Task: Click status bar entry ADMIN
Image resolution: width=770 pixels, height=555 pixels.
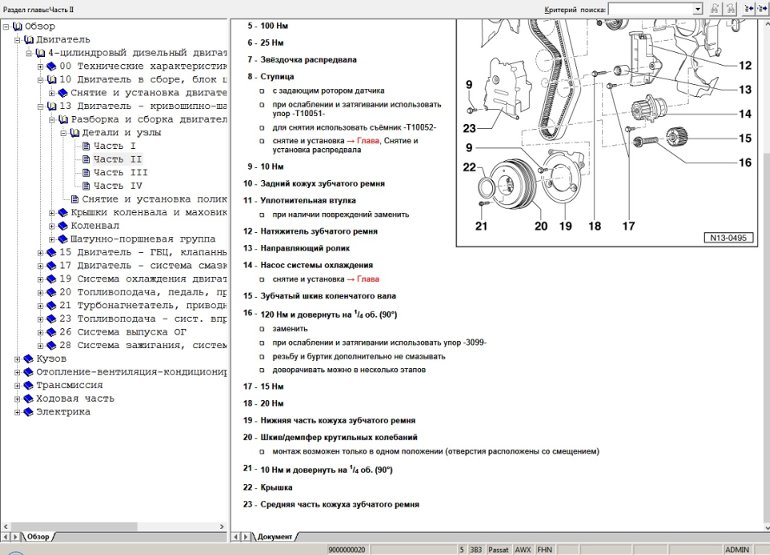Action: [x=737, y=550]
